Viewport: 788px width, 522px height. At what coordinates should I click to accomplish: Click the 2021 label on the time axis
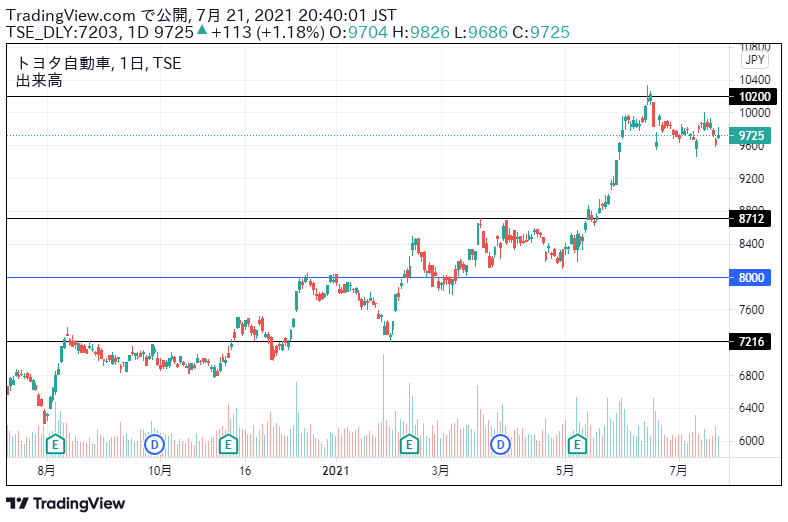(x=335, y=471)
